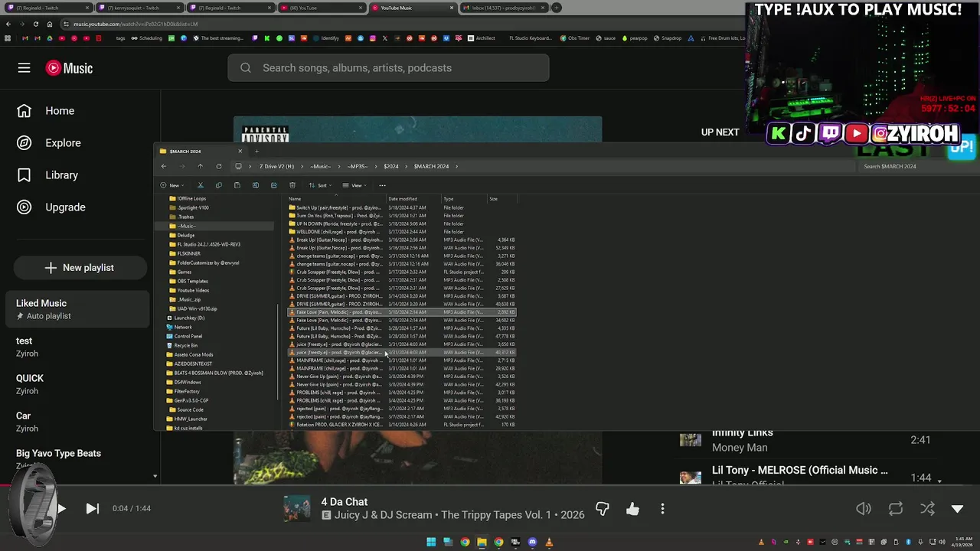Mute the player volume
Viewport: 980px width, 551px height.
tap(864, 509)
